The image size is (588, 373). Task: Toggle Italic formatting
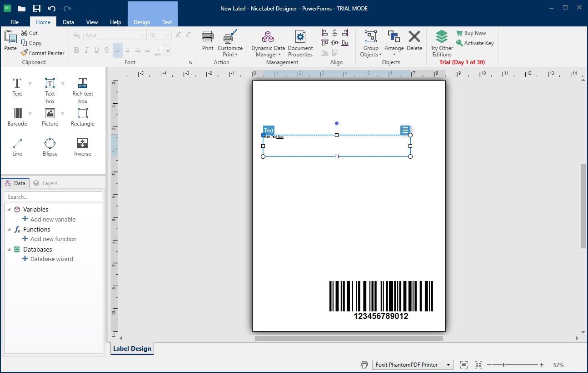[86, 50]
